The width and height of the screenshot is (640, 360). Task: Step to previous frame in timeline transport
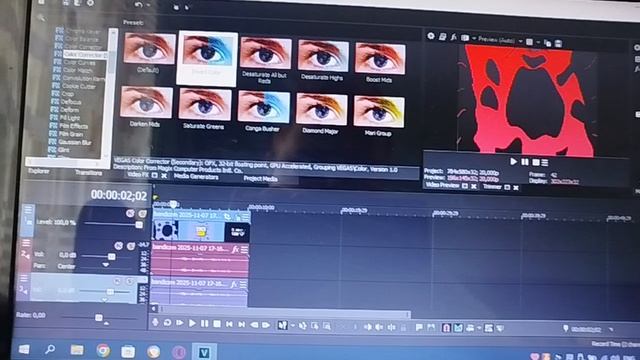254,325
